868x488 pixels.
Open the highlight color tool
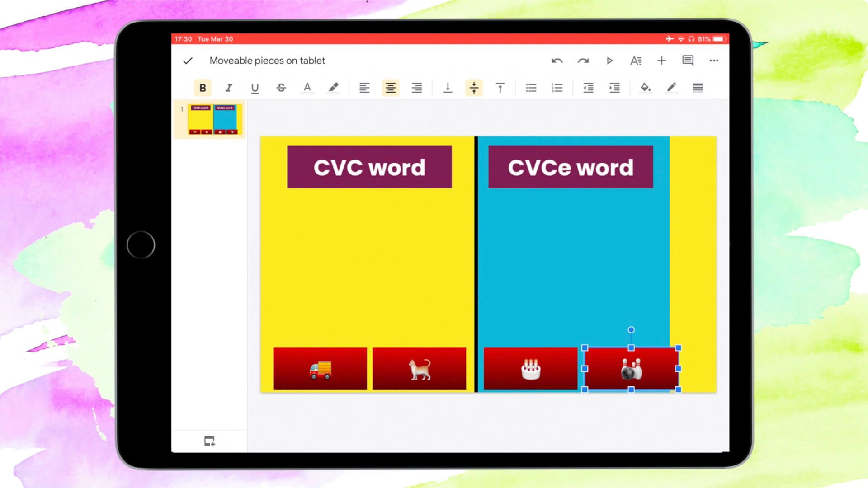(x=334, y=88)
